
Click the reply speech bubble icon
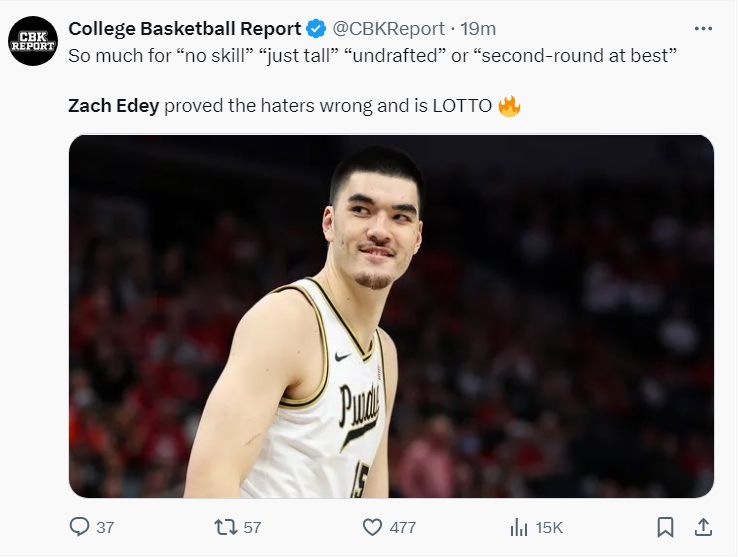click(x=80, y=527)
